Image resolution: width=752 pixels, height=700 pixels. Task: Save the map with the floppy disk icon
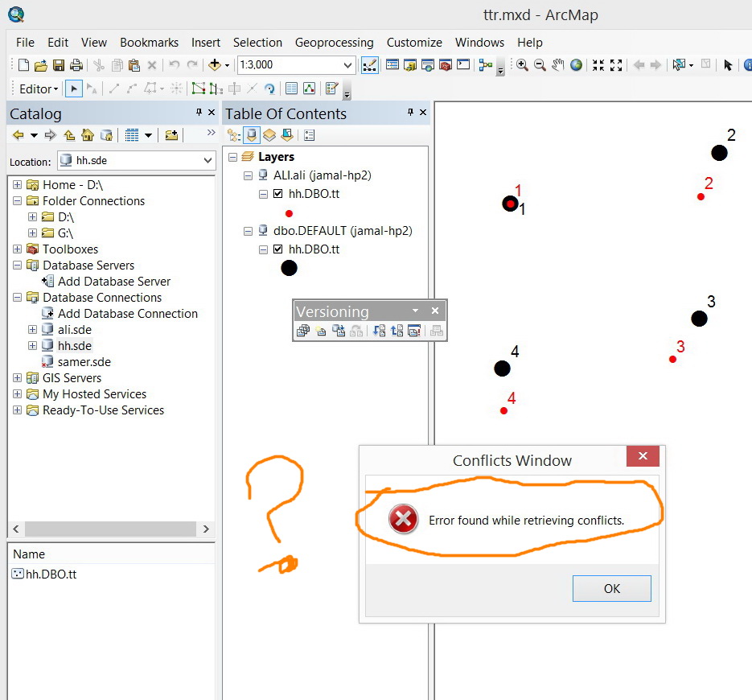tap(59, 65)
